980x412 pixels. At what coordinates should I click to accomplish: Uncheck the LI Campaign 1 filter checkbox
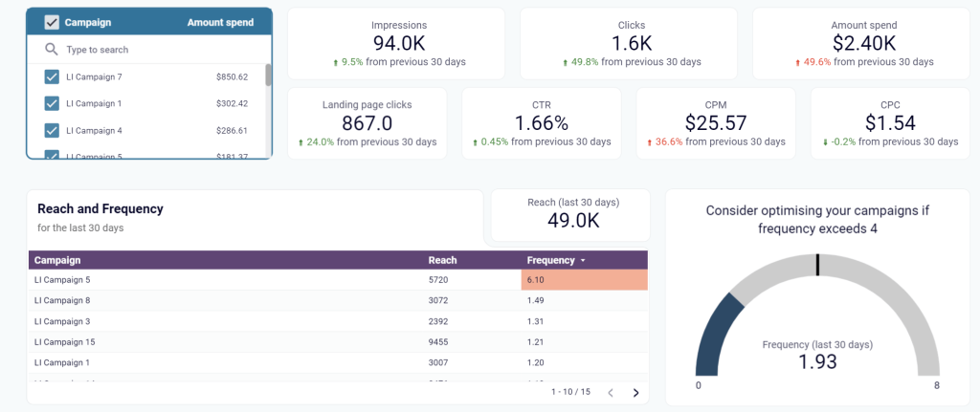pos(52,103)
